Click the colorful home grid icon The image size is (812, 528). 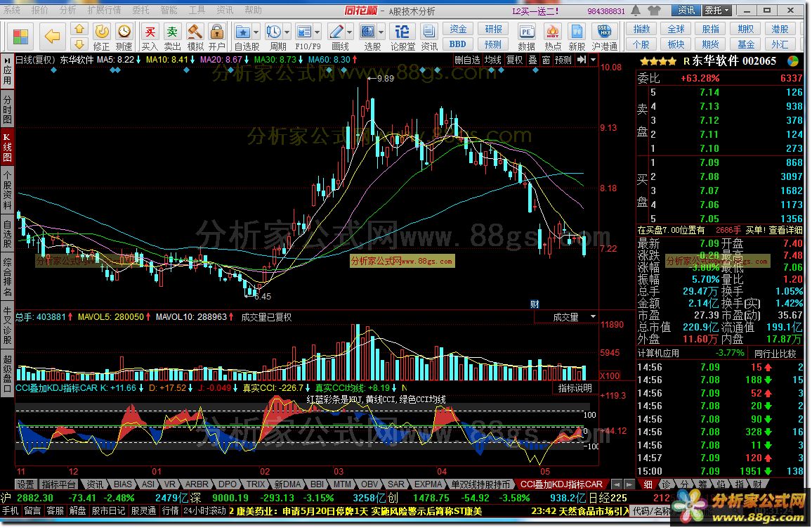coord(20,37)
